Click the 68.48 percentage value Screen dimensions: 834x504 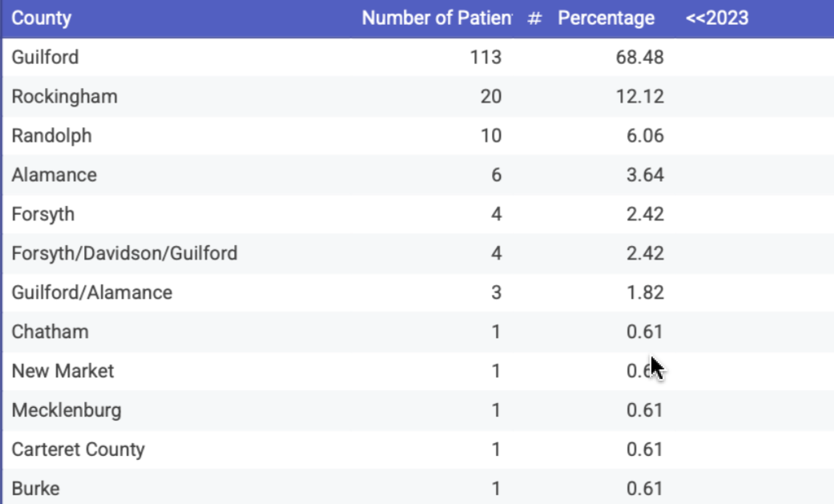click(643, 57)
